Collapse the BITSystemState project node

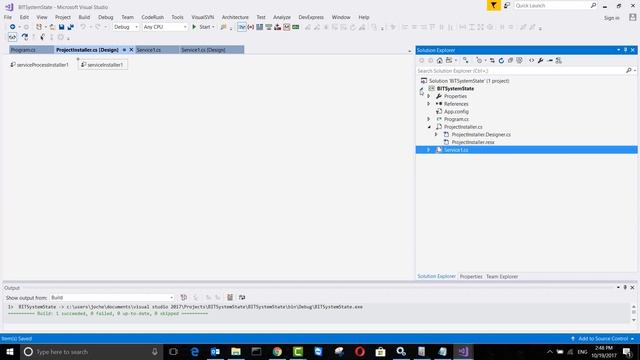pyautogui.click(x=422, y=89)
